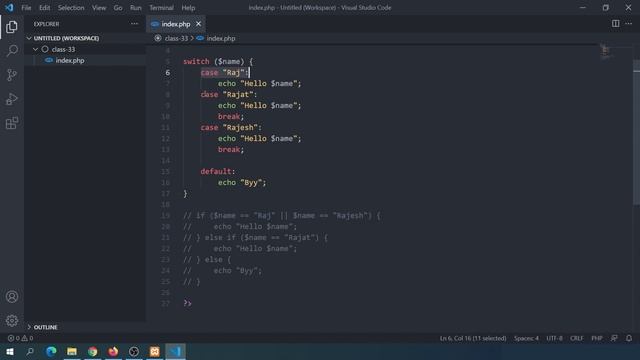The image size is (640, 360).
Task: Open File Explorer from taskbar
Action: click(x=72, y=351)
